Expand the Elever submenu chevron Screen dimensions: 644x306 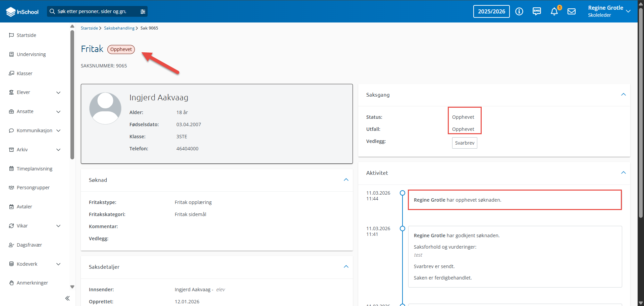[x=58, y=93]
